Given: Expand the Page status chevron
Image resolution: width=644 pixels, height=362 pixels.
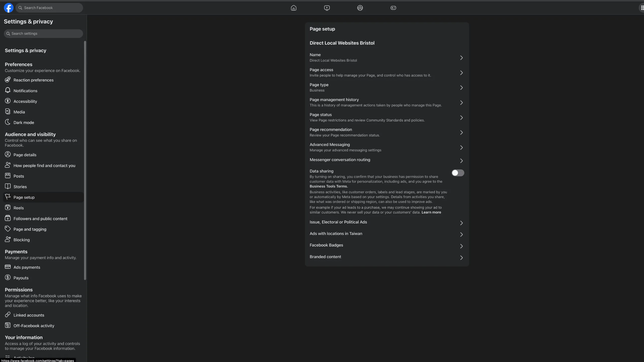Looking at the screenshot, I should tap(461, 118).
